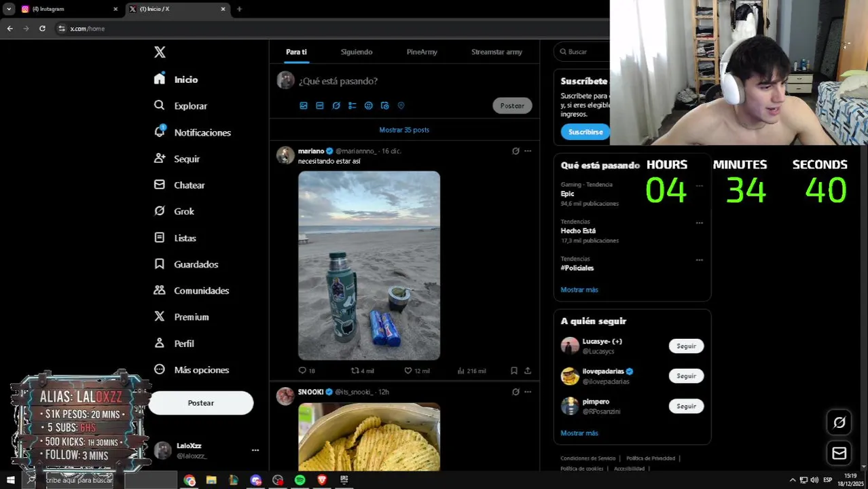The width and height of the screenshot is (868, 489).
Task: Open the chips photo in SNOOKI's post
Action: coord(369,437)
